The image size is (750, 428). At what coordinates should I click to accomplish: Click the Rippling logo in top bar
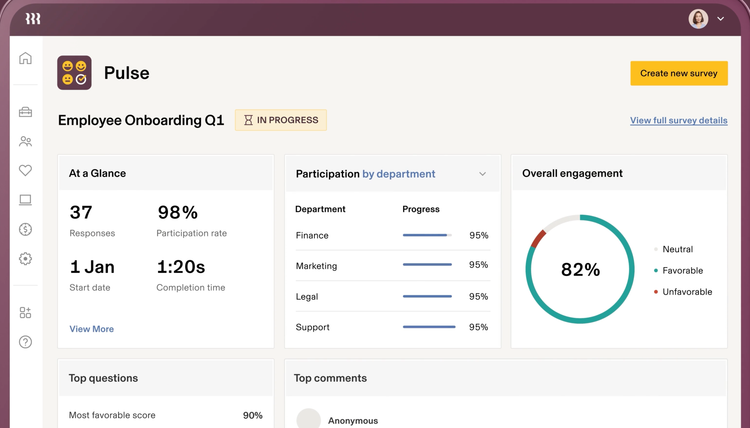[x=33, y=19]
